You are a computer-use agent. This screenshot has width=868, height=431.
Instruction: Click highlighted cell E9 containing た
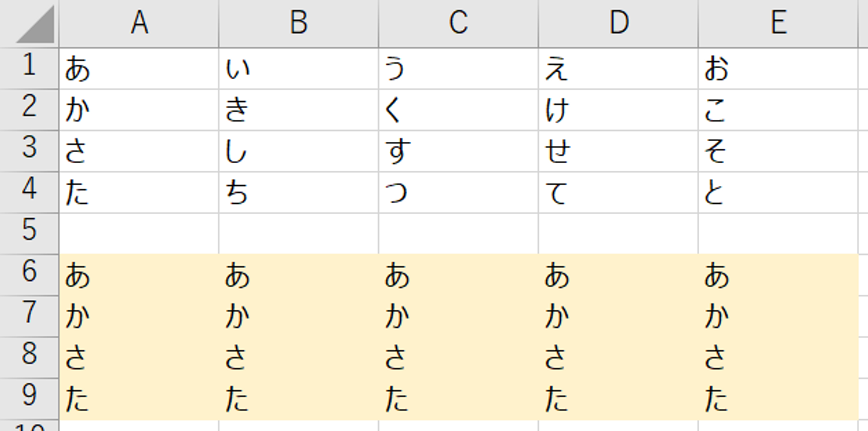pyautogui.click(x=778, y=399)
